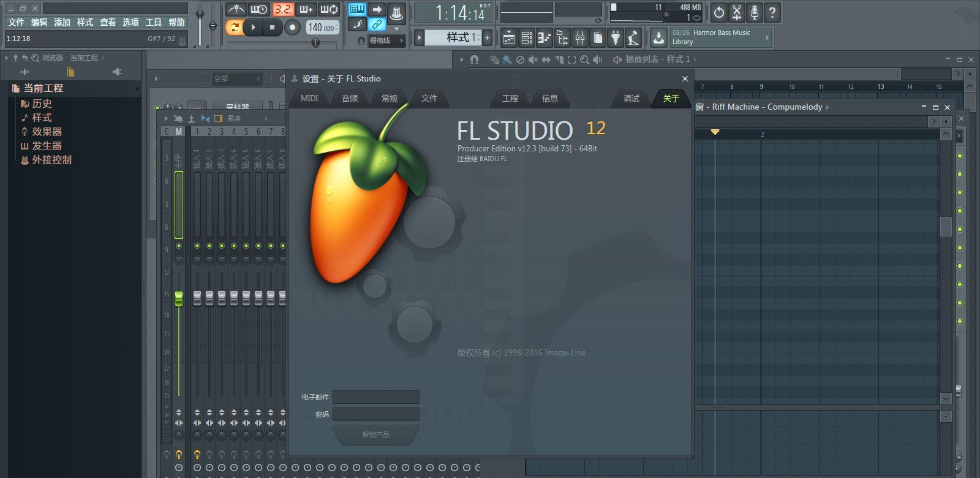Click the plug icon for plugin database

pos(616,38)
